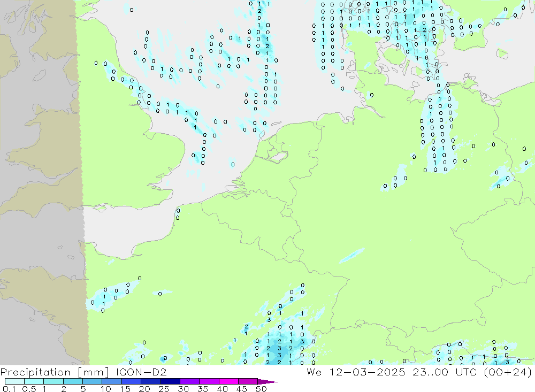Click the above-50 mm arrow tip of legend

click(267, 382)
